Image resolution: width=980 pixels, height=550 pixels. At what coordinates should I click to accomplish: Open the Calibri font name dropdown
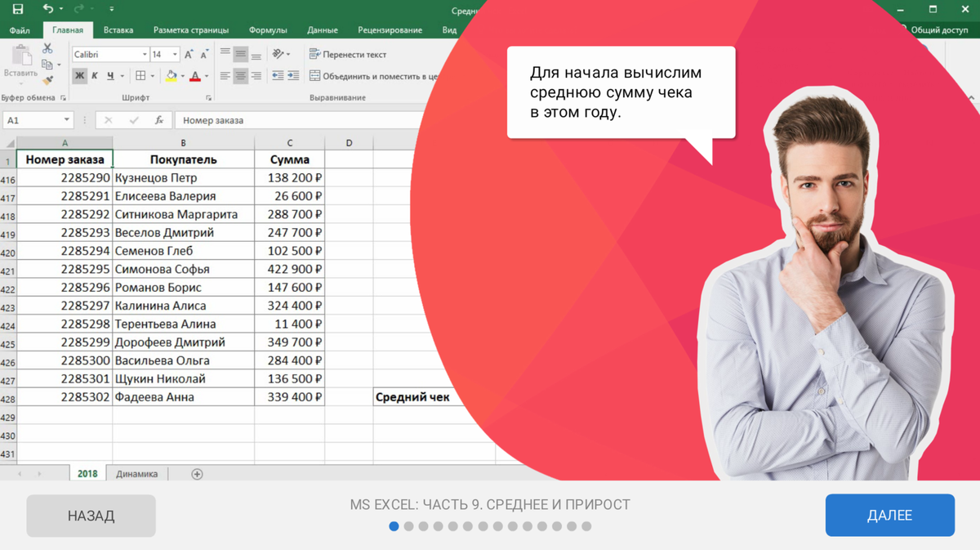coord(145,55)
